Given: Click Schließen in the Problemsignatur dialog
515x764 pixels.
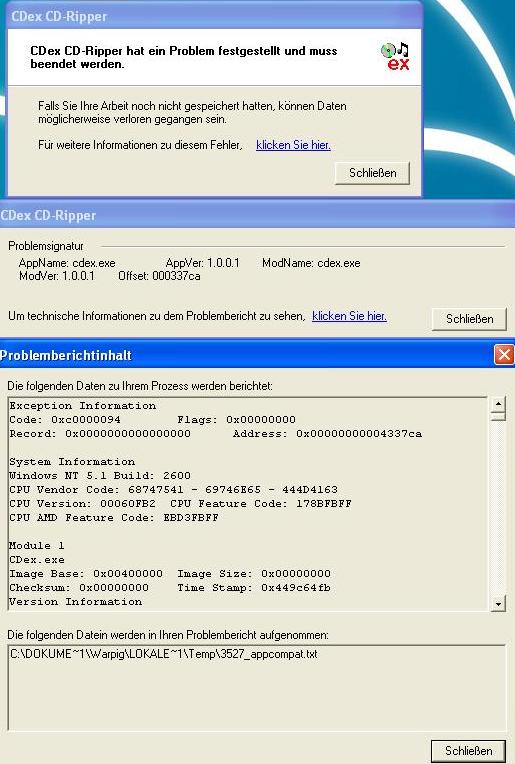Looking at the screenshot, I should (x=469, y=319).
